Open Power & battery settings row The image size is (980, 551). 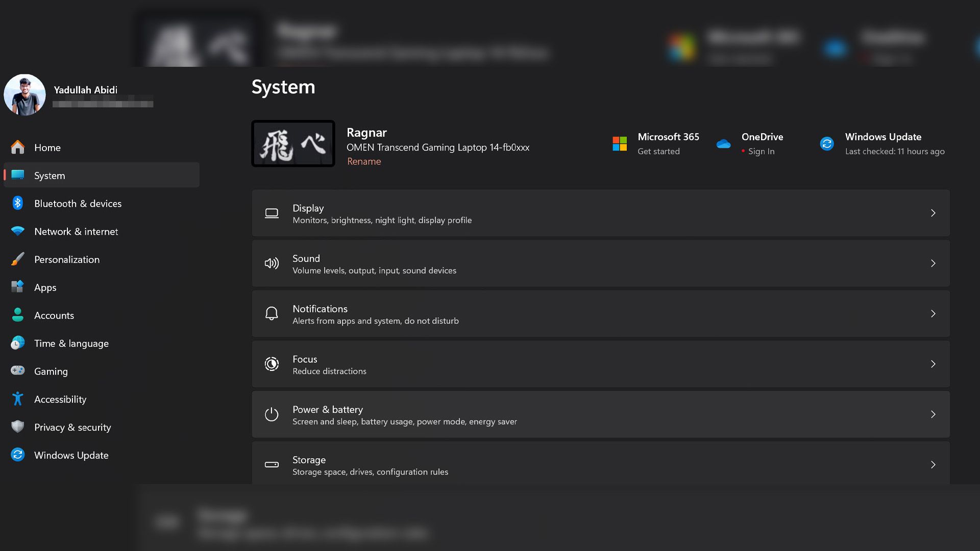[x=601, y=414]
